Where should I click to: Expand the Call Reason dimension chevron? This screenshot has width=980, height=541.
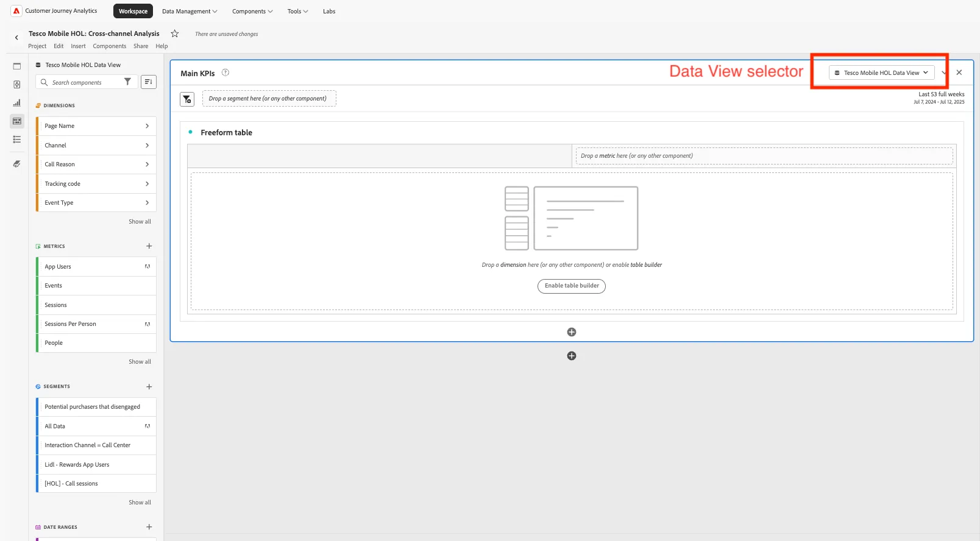pos(147,164)
